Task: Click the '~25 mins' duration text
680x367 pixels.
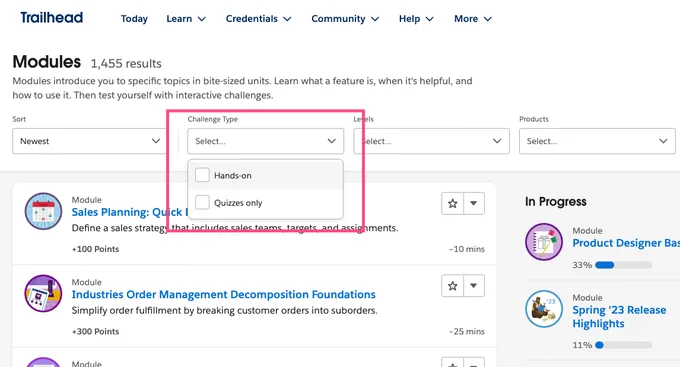Action: click(x=467, y=331)
